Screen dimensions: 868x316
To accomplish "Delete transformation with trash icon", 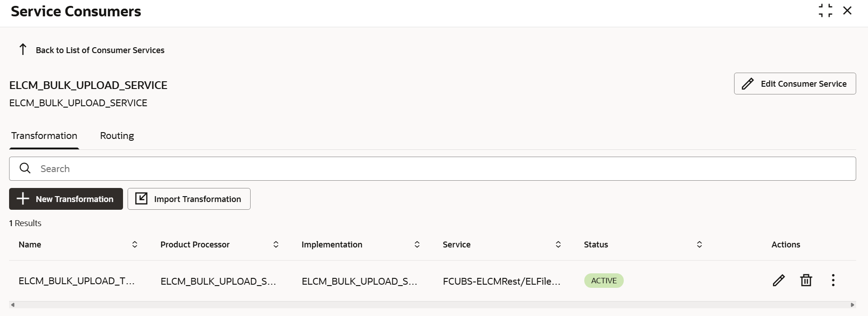I will [806, 281].
